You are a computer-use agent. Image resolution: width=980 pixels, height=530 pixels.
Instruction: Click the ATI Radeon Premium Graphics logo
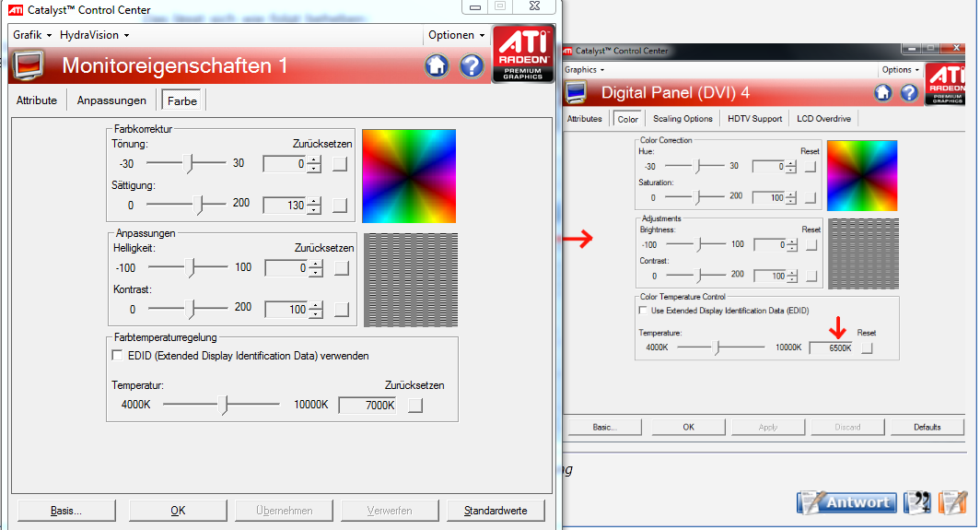click(523, 53)
